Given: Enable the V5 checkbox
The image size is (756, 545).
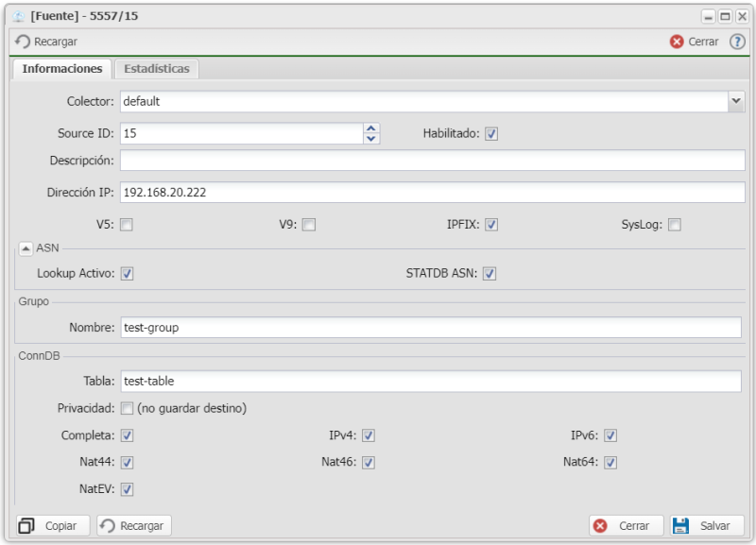Looking at the screenshot, I should [x=127, y=225].
